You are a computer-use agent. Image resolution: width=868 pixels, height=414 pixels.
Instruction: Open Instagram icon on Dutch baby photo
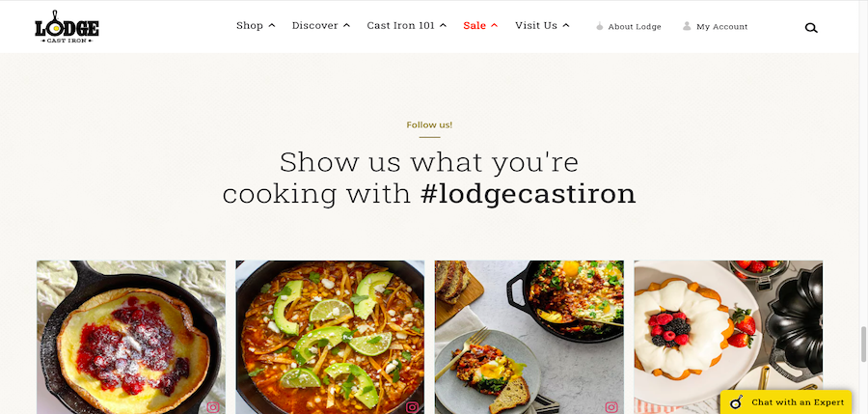[x=213, y=407]
